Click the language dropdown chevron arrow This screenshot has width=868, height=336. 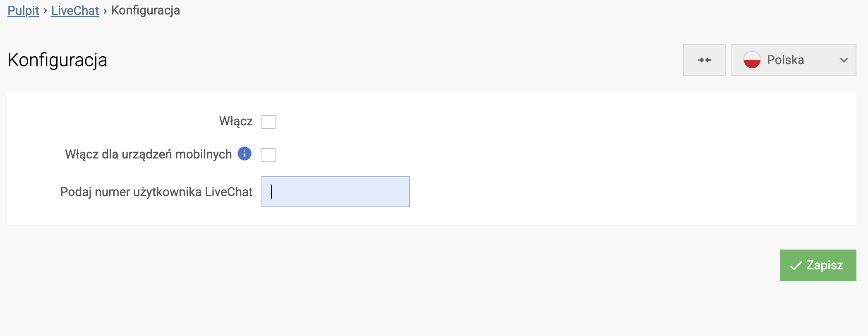click(x=844, y=60)
